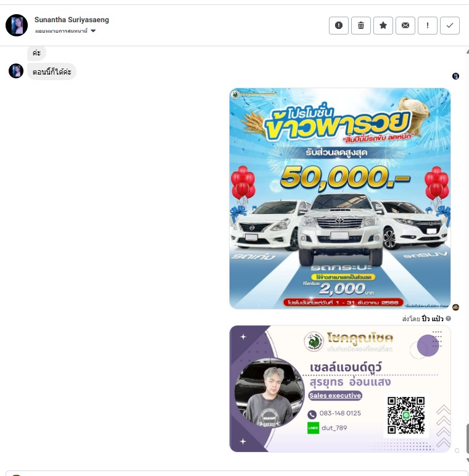
Task: Click seen avatar indicator above promotion image
Action: [x=455, y=76]
